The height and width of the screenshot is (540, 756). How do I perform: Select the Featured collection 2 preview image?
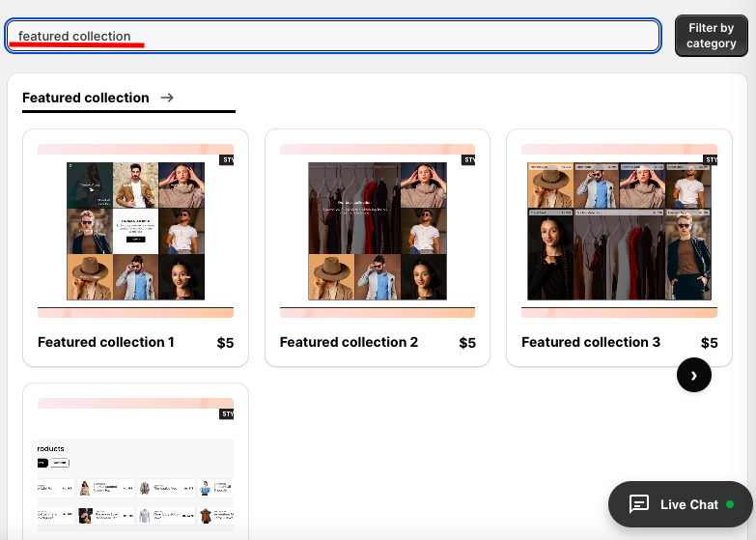pyautogui.click(x=378, y=231)
